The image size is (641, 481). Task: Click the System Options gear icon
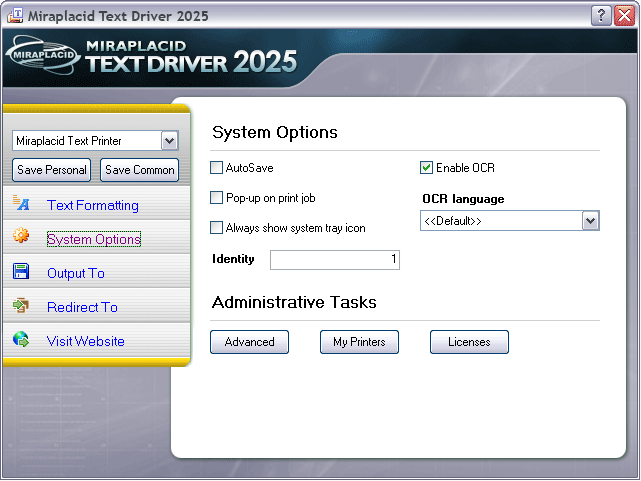tap(21, 235)
